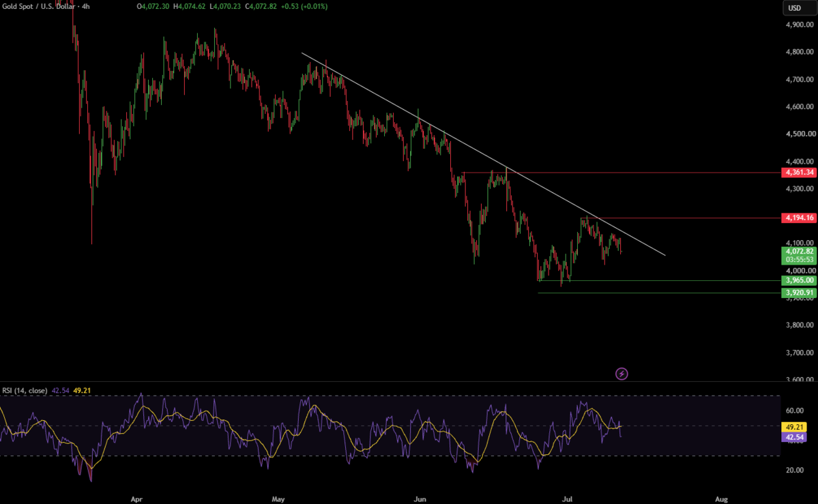Viewport: 818px width, 504px height.
Task: Open the USD currency selector
Action: click(799, 8)
